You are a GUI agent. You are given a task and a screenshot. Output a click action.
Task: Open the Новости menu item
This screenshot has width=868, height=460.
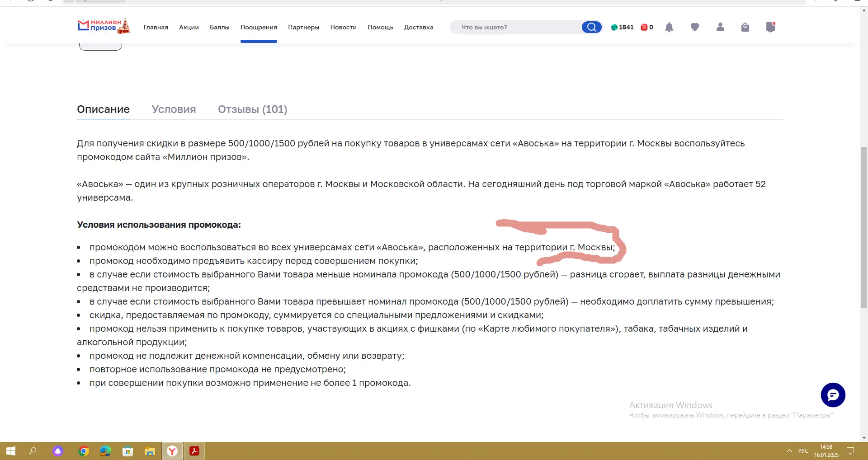(344, 27)
